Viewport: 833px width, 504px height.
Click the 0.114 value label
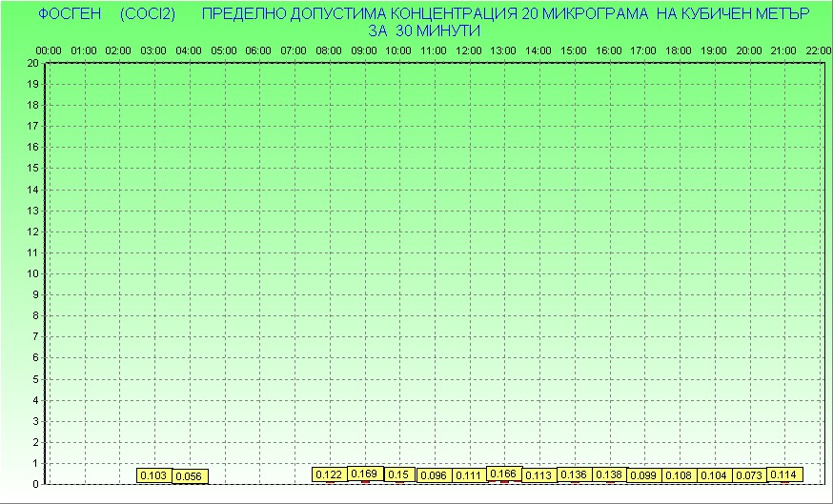point(783,474)
